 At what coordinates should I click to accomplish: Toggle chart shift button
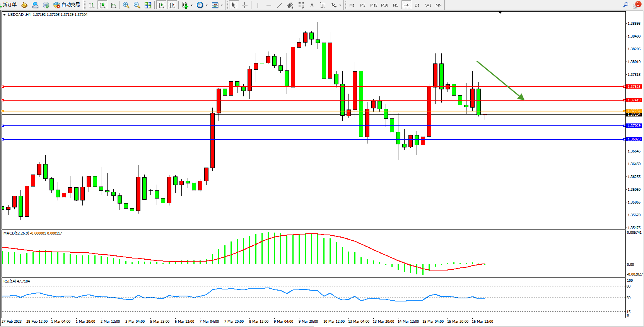[172, 5]
